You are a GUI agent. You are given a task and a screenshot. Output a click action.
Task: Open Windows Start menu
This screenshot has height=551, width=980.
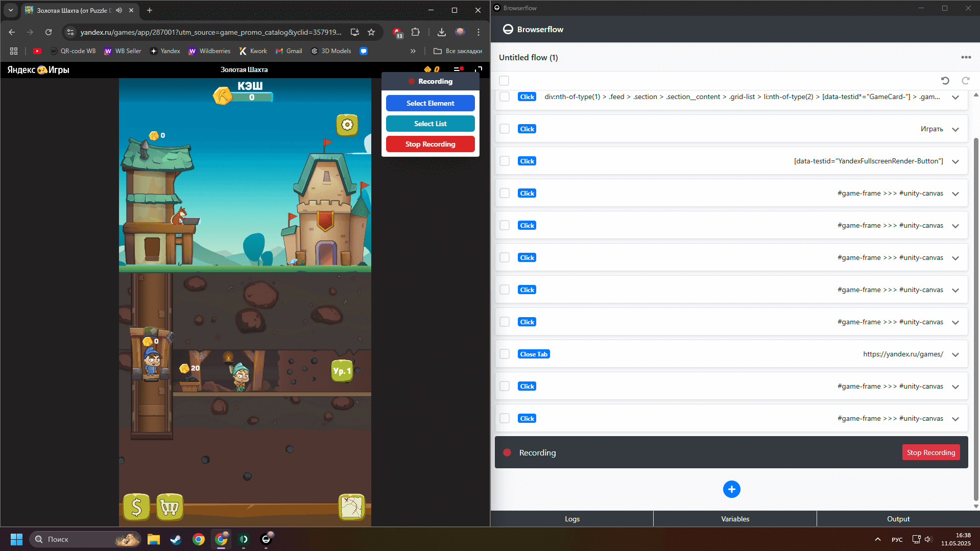pyautogui.click(x=16, y=539)
